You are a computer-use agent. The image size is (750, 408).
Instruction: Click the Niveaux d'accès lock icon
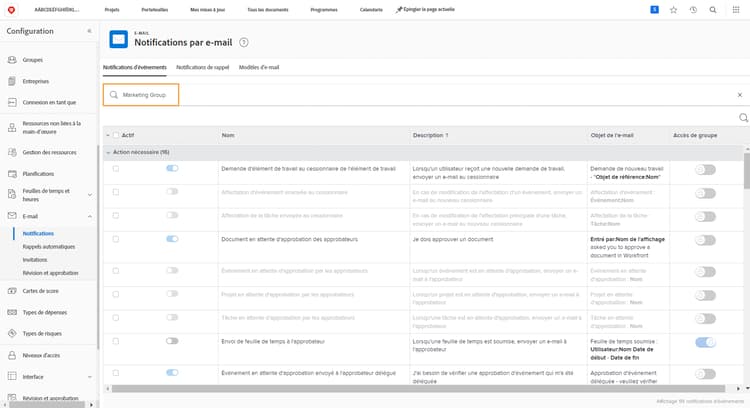point(12,355)
